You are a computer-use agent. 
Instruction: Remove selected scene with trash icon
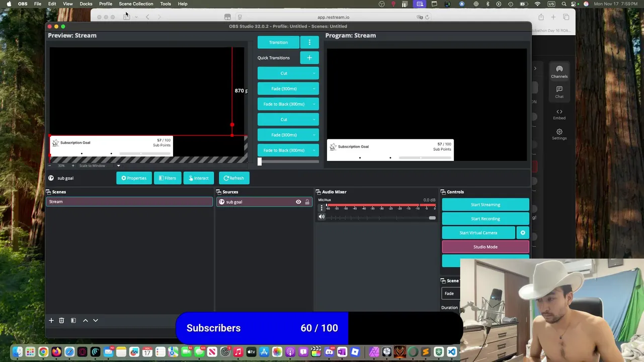(x=61, y=320)
